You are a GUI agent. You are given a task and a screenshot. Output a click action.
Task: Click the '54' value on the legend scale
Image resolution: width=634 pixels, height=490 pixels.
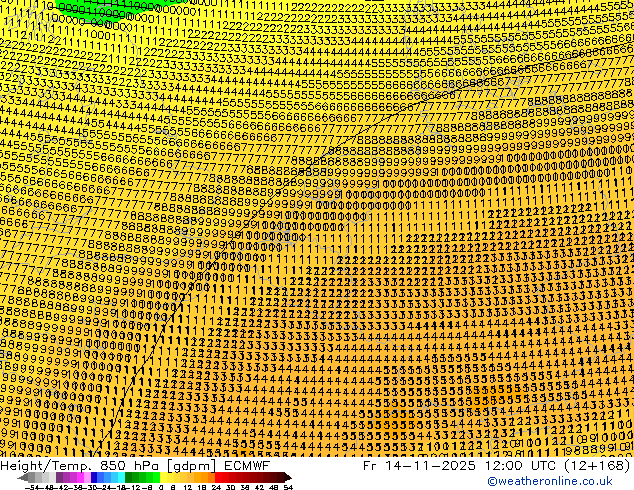pos(288,488)
